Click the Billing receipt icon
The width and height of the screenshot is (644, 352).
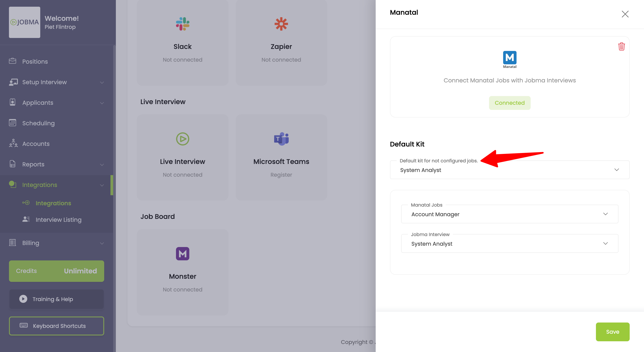coord(13,242)
